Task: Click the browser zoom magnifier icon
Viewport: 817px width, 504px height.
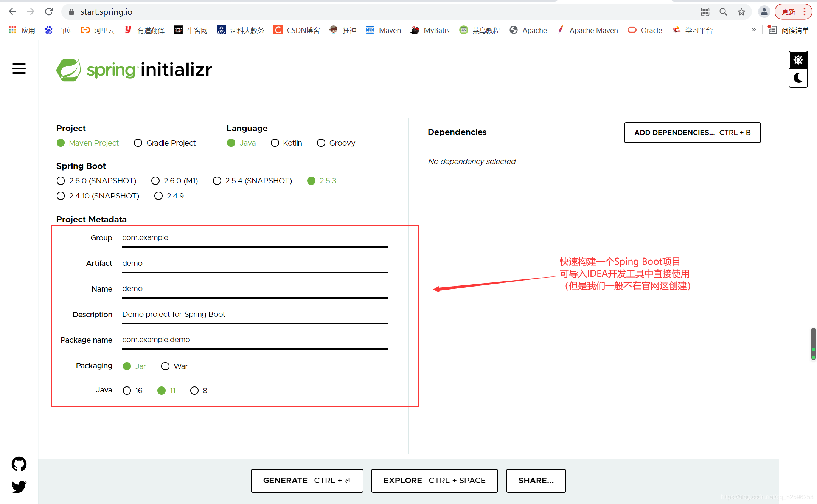Action: coord(723,12)
